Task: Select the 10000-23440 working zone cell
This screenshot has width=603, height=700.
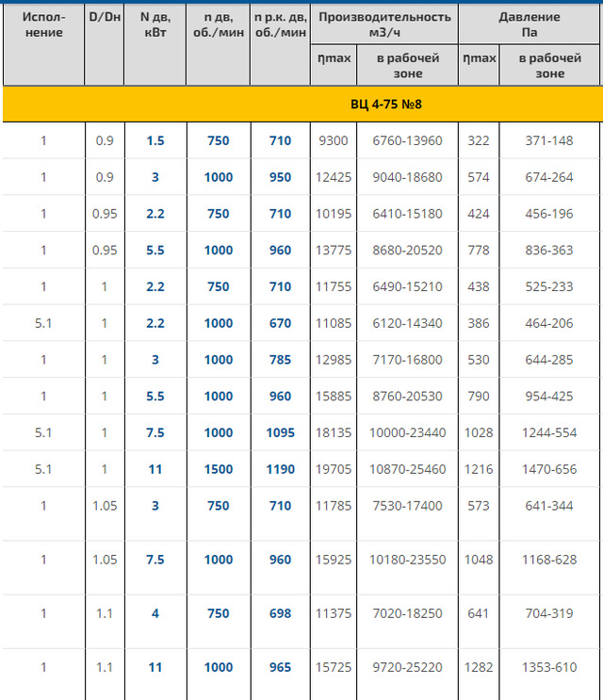Action: [407, 432]
